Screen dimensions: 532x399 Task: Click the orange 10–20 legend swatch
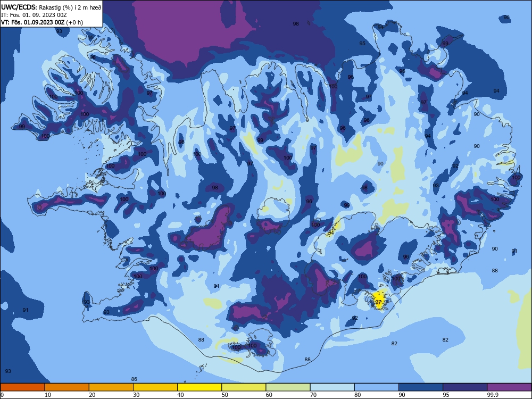point(67,387)
